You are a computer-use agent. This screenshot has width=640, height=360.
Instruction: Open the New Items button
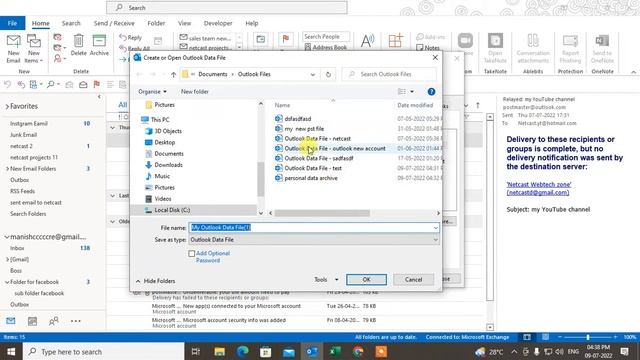pyautogui.click(x=34, y=48)
